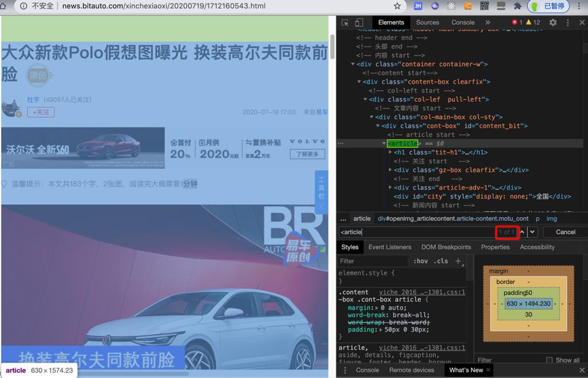Select the Styles pane tab
This screenshot has height=378, width=588.
pos(350,247)
